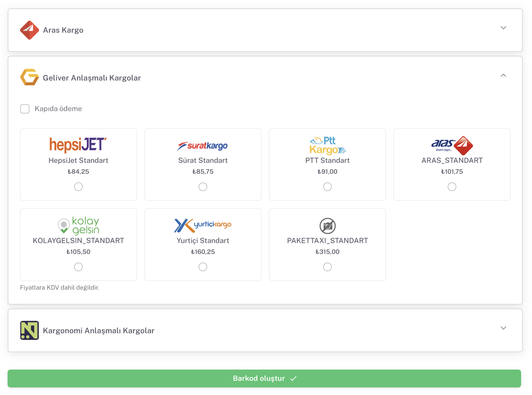Enable the Kapıda ödeme checkbox
This screenshot has width=532, height=395.
25,109
